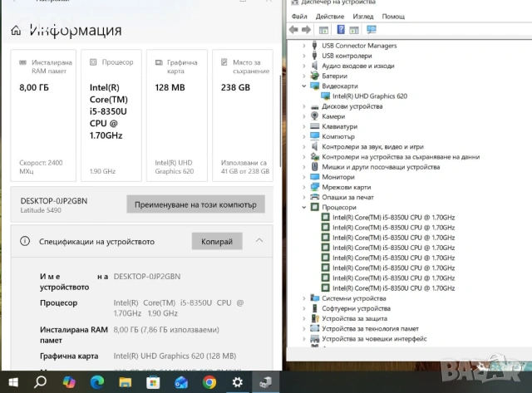Select Контролери за звук, видео и игри
The image size is (532, 393).
point(372,146)
